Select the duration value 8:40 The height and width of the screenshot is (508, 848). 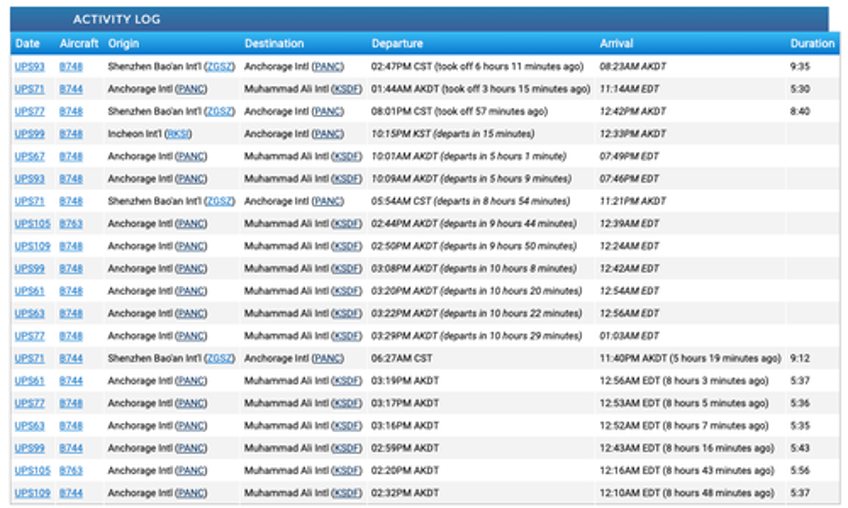point(800,111)
